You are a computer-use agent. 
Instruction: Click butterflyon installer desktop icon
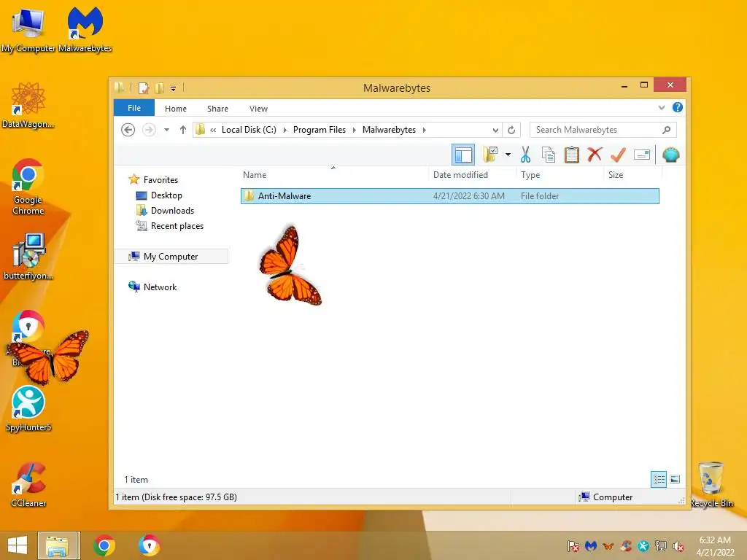click(x=28, y=256)
